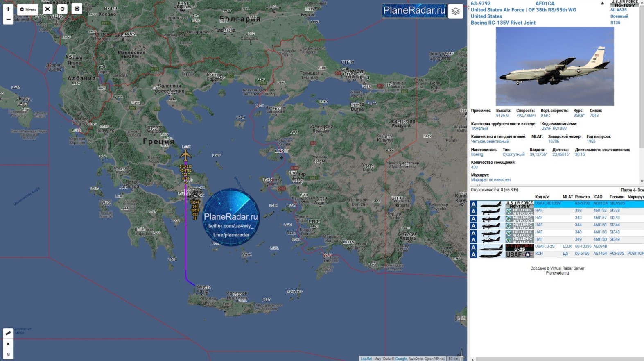Open the Google attribution link
The width and height of the screenshot is (644, 361).
tap(401, 359)
